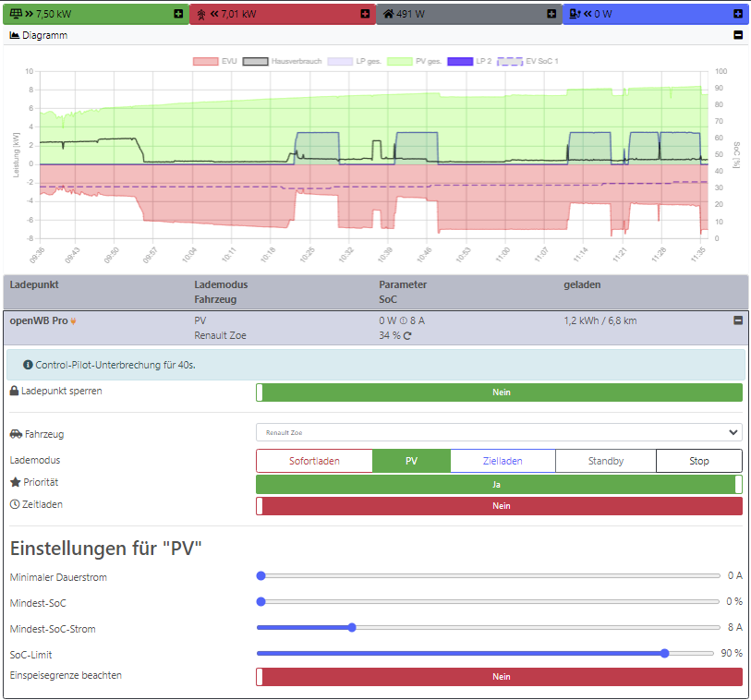
Task: Click the car icon beside Fahrzeug
Action: [x=16, y=434]
